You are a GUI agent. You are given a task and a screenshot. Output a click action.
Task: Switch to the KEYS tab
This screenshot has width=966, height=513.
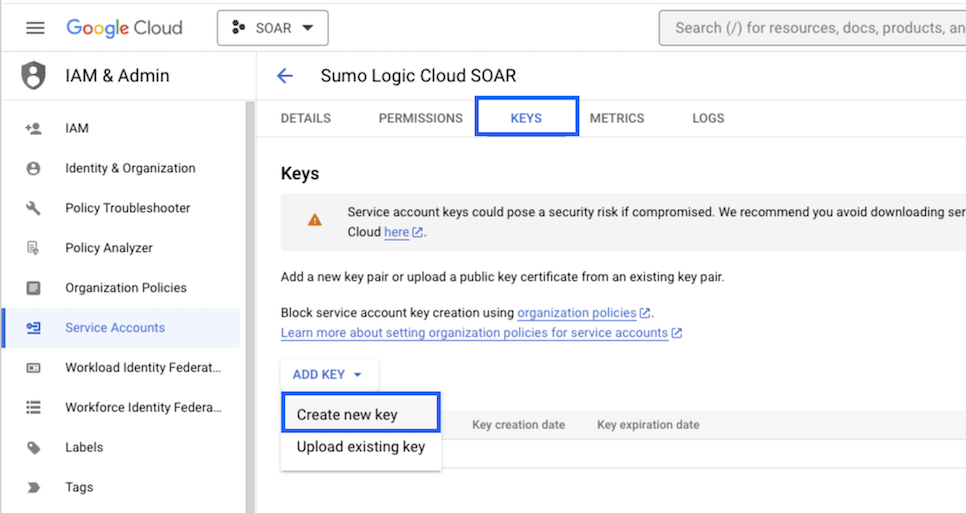click(526, 118)
